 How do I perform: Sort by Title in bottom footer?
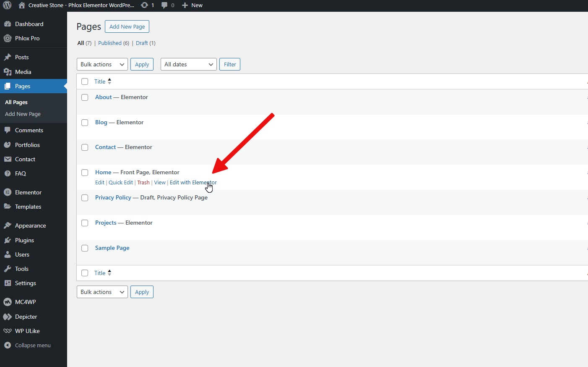tap(103, 273)
